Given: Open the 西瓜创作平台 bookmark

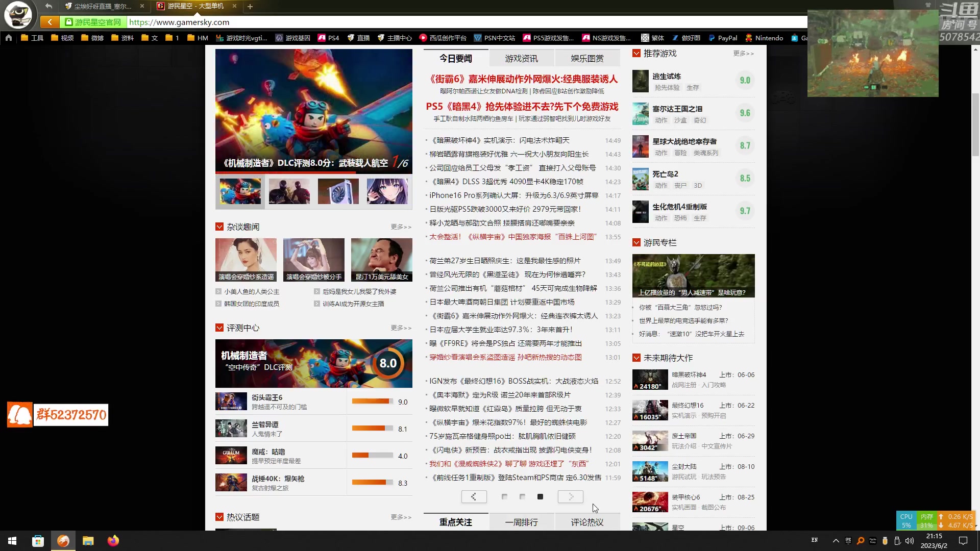Looking at the screenshot, I should click(x=443, y=38).
